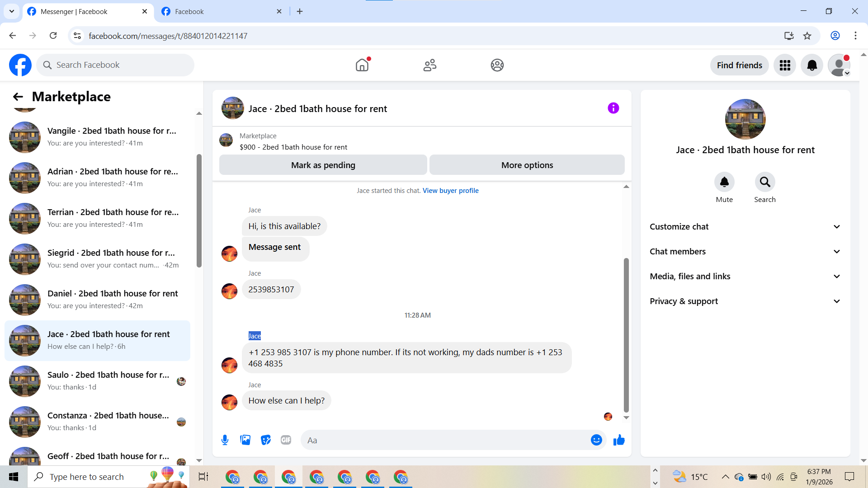Open the sticker picker
Image resolution: width=868 pixels, height=488 pixels.
click(x=266, y=440)
